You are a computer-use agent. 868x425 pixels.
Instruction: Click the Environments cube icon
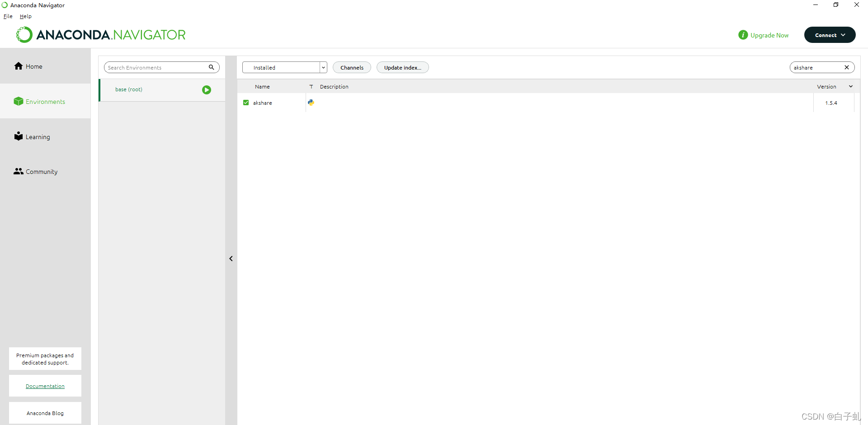point(19,101)
